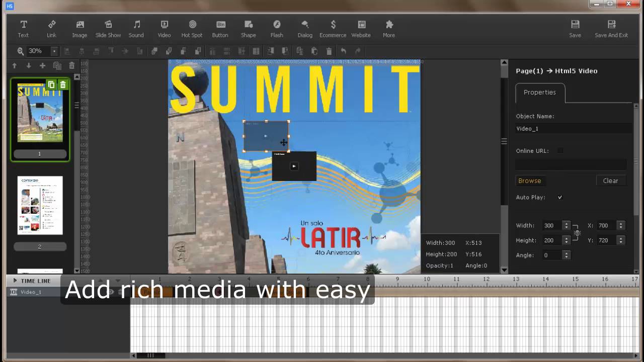Click timeline marker at 10 seconds
Image resolution: width=644 pixels, height=362 pixels.
click(x=427, y=280)
